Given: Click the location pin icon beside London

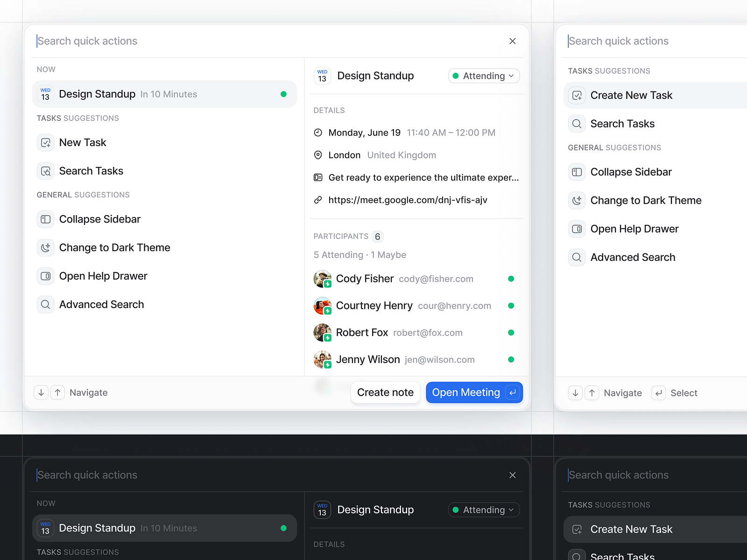Looking at the screenshot, I should click(x=318, y=155).
